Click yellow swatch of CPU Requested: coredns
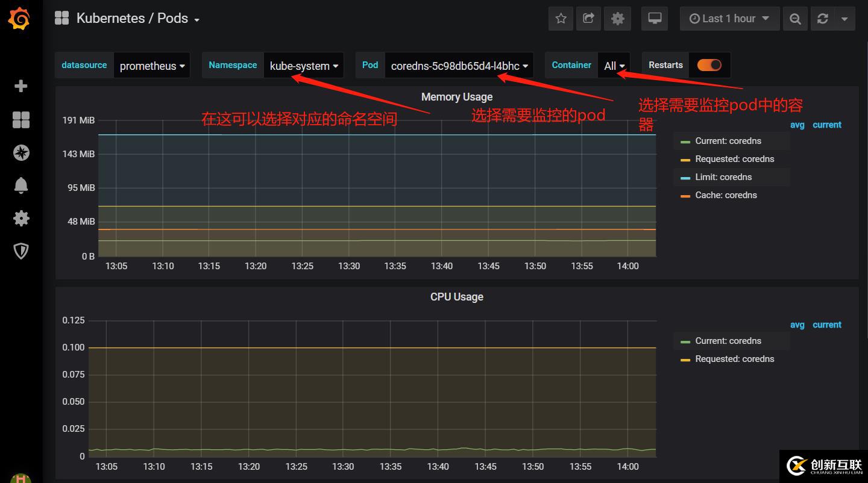Screen dimensions: 868x483 point(685,360)
